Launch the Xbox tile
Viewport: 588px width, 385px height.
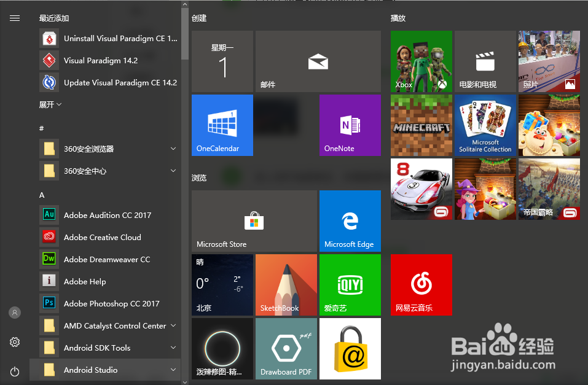tap(421, 61)
